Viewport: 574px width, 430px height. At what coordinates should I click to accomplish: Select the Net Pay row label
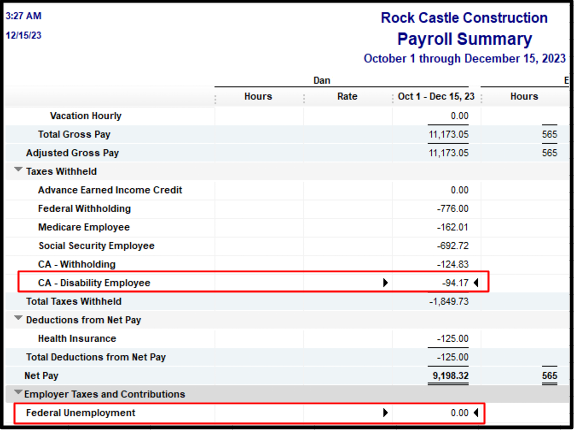click(41, 376)
